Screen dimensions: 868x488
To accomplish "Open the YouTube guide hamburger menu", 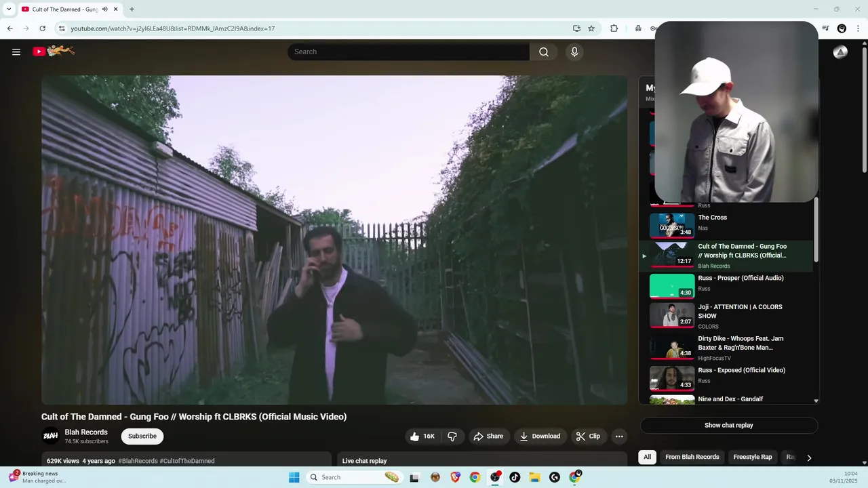I will (16, 52).
